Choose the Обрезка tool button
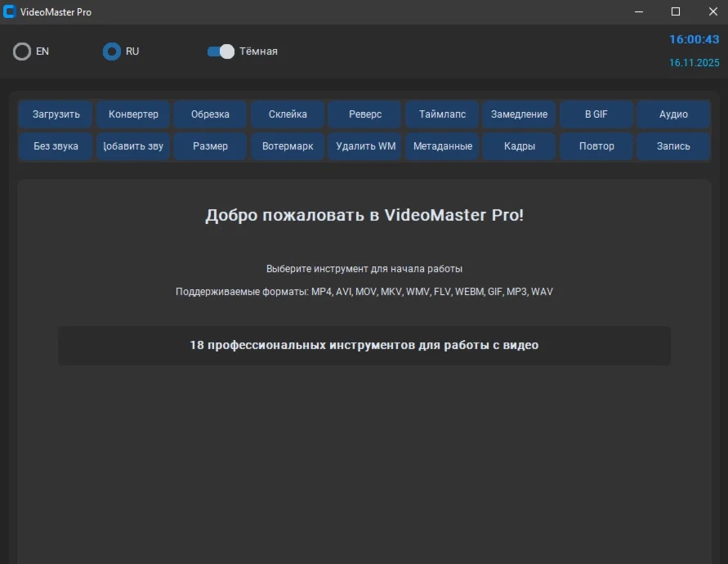Viewport: 728px width, 564px height. coord(210,114)
